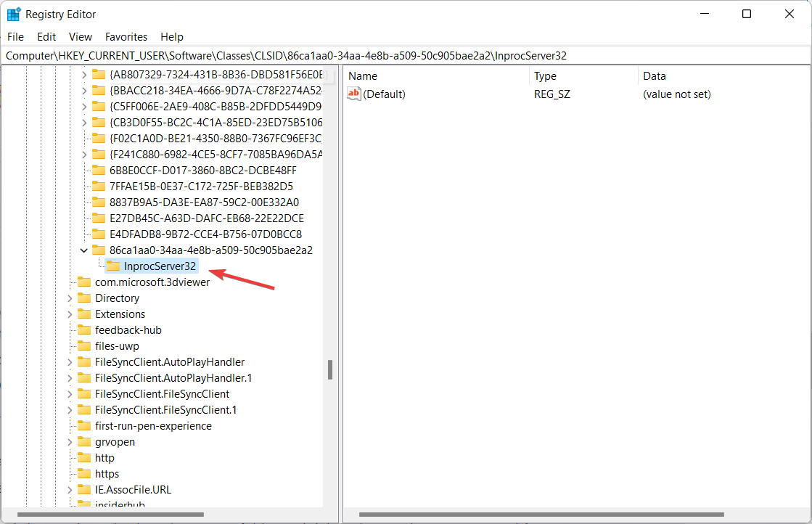Screen dimensions: 812x524
Task: Select the (Default) value entry
Action: pos(384,94)
